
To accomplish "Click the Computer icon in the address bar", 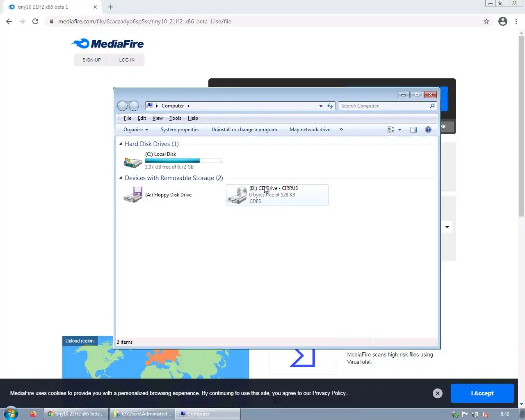I will pyautogui.click(x=150, y=106).
